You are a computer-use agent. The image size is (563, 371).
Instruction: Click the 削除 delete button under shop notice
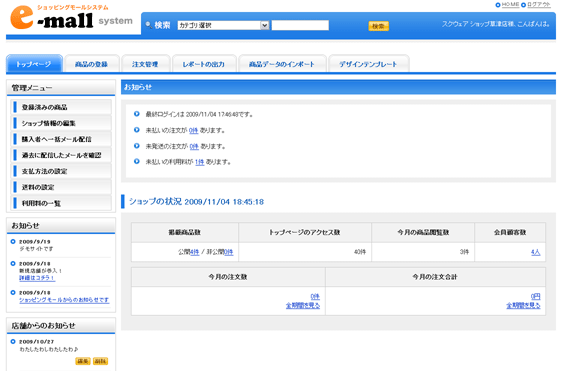[101, 361]
